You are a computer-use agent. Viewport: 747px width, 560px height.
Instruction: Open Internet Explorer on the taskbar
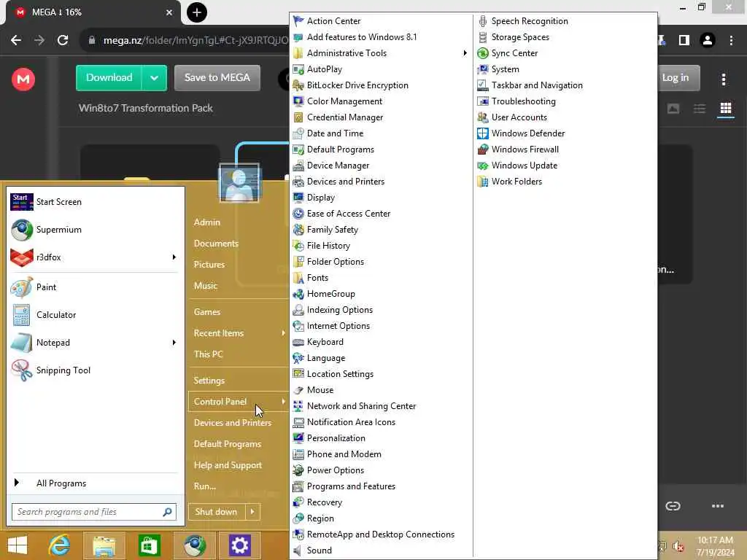(60, 545)
